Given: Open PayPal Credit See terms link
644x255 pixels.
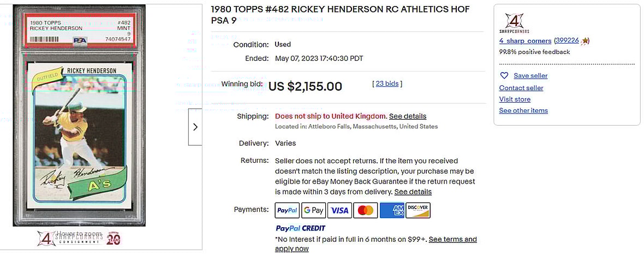Looking at the screenshot, I should 452,239.
